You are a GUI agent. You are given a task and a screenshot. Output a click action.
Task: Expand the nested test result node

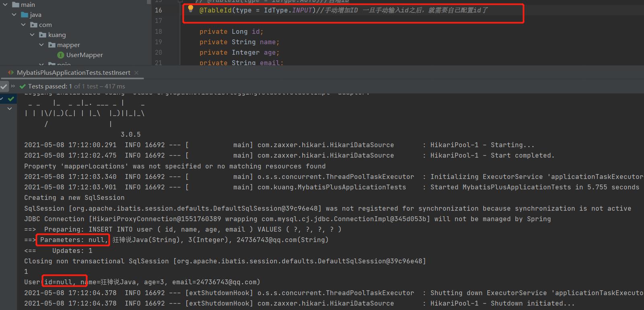coord(10,109)
